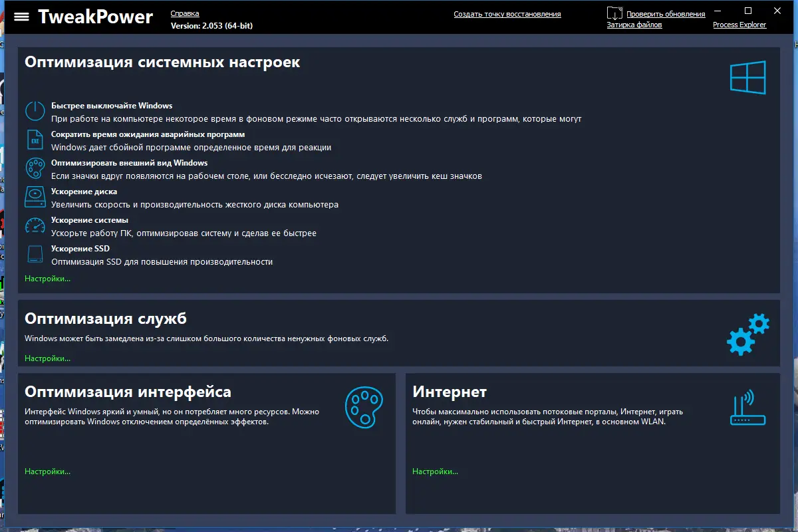Click the power icon beside Быстрее выключайте Windows
The image size is (798, 532).
35,111
